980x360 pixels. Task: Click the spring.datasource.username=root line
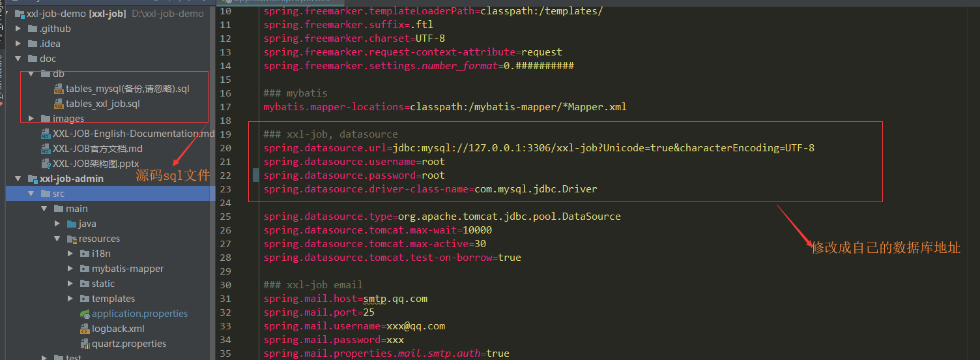[354, 162]
